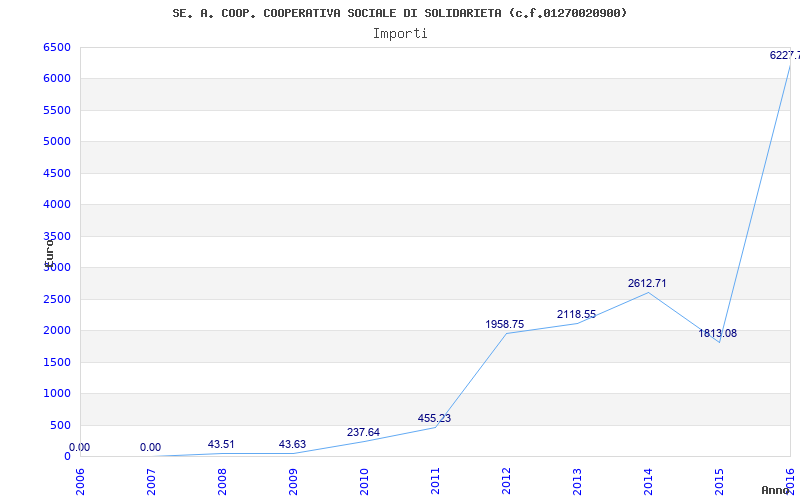Screen dimensions: 800x500
Task: Click the 43.63 data value label
Action: 292,444
